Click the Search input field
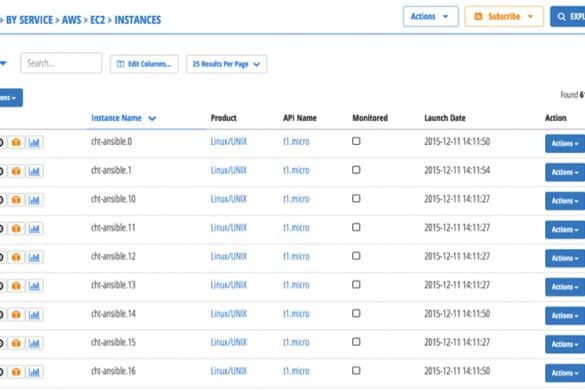Screen dimensions: 585x390 (x=61, y=63)
